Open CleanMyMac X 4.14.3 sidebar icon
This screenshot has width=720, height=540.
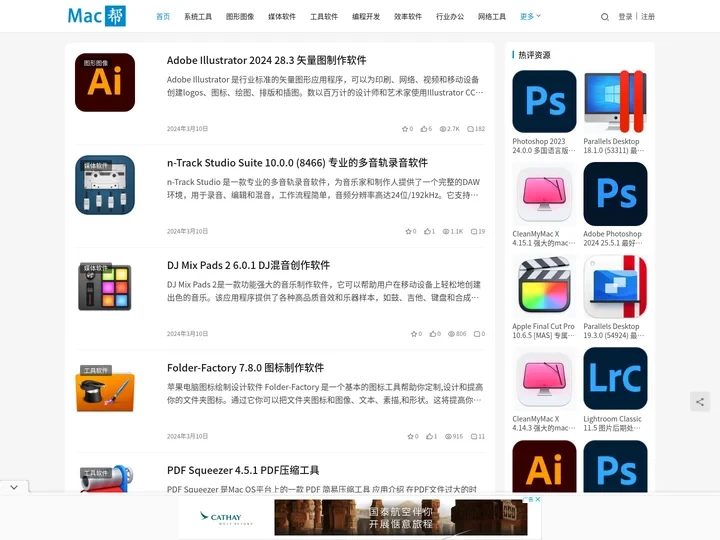tap(544, 379)
